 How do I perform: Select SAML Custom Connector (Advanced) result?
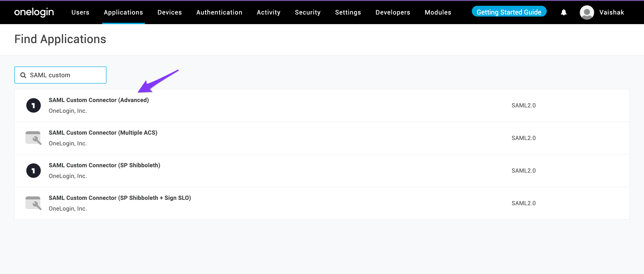click(x=99, y=100)
